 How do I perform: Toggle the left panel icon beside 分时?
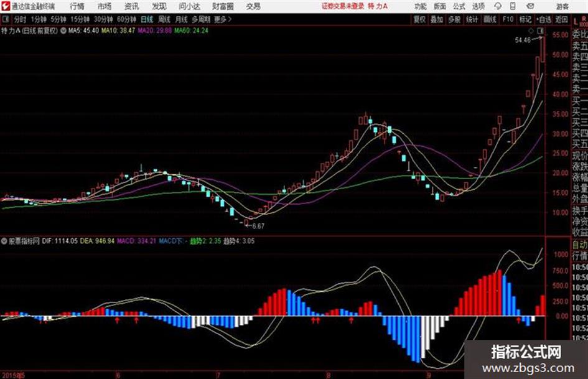point(6,19)
